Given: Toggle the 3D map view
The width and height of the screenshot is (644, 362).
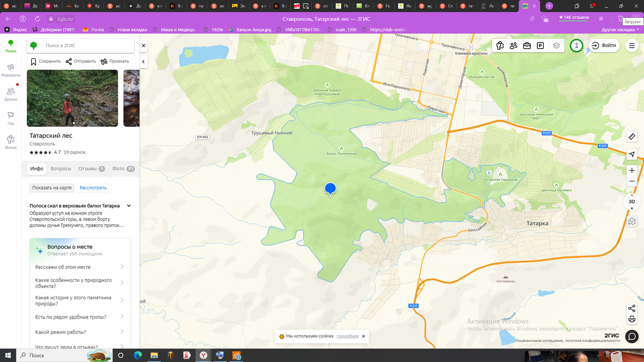Looking at the screenshot, I should (631, 202).
